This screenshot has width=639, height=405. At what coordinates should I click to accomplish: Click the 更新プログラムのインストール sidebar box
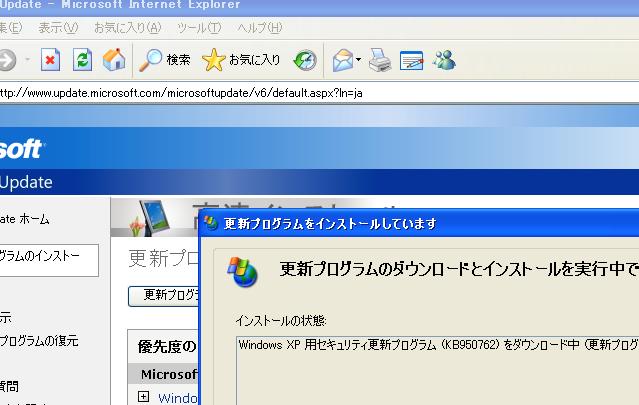click(x=49, y=260)
